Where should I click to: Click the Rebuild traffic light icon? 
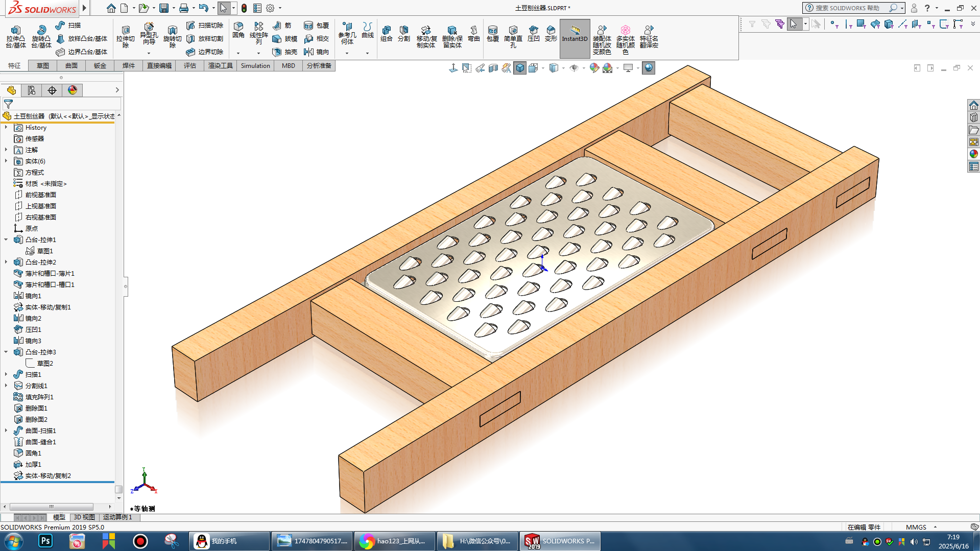point(244,8)
